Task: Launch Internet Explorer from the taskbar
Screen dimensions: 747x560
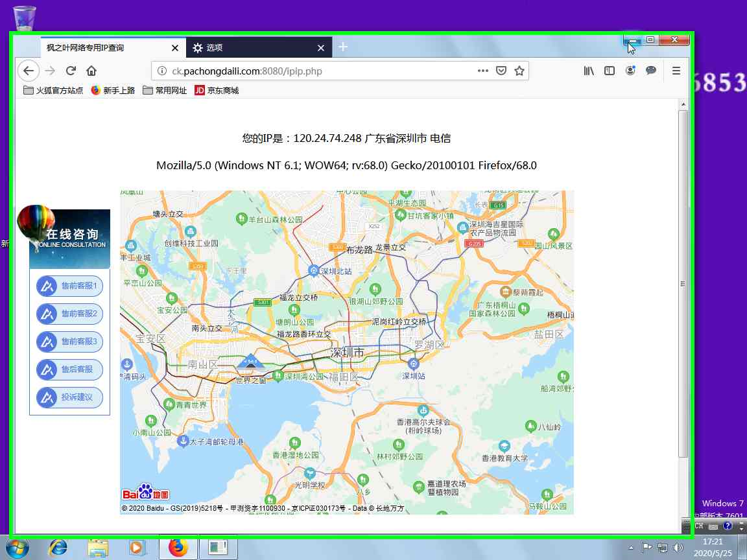Action: point(58,548)
